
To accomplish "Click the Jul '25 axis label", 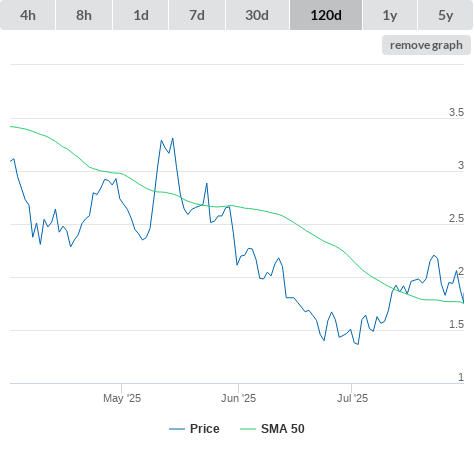I will pyautogui.click(x=352, y=398).
